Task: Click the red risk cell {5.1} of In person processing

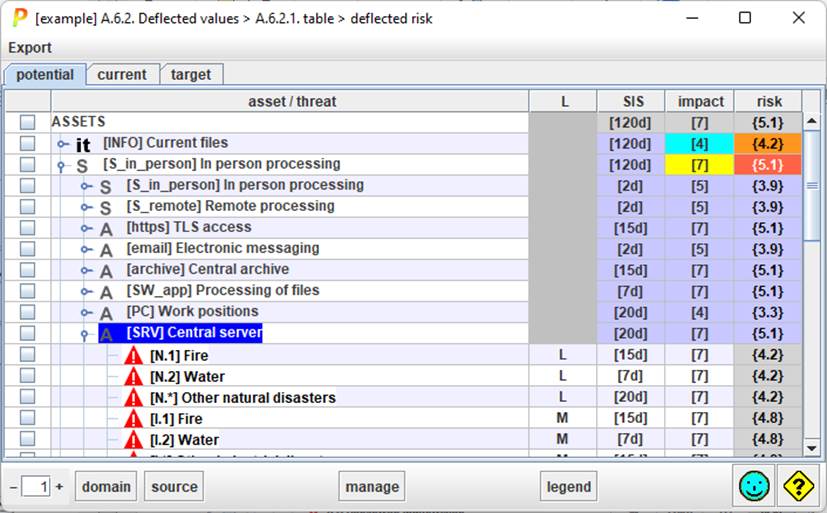Action: click(x=768, y=164)
